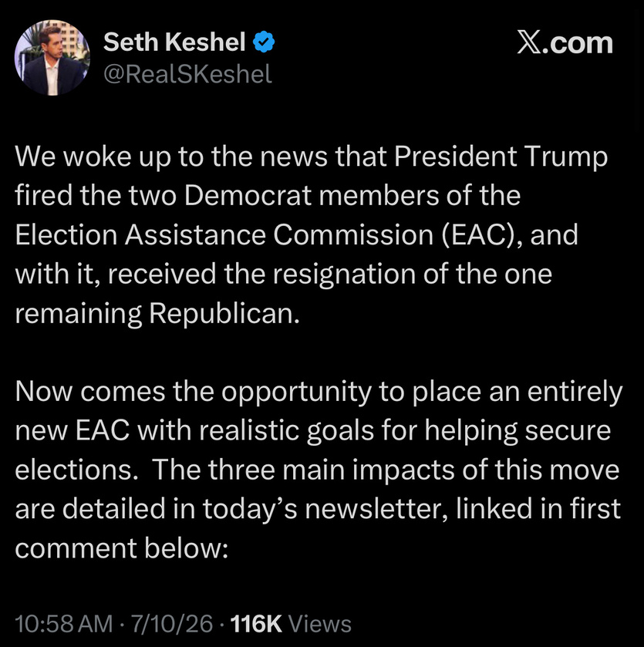Click the word newsletter in the post

(376, 509)
